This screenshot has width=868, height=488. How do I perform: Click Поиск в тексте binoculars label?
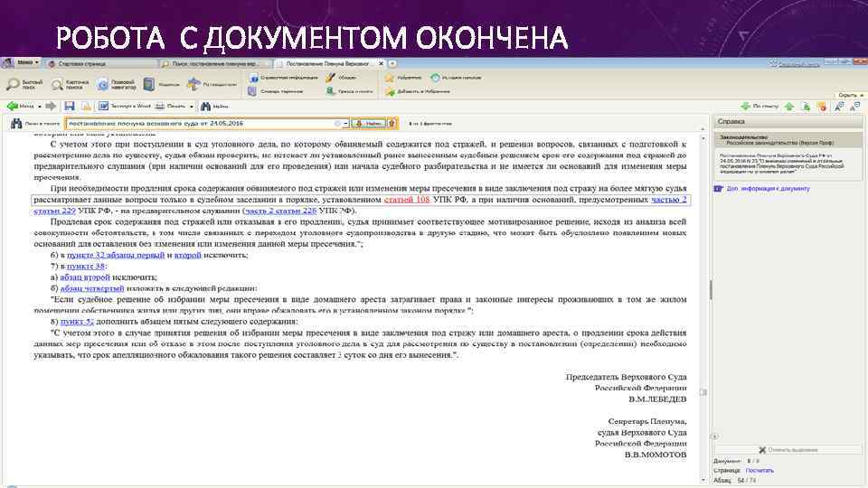tap(35, 124)
